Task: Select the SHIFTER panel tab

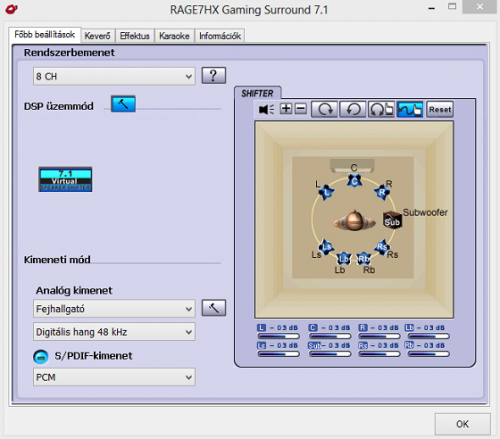Action: 257,93
